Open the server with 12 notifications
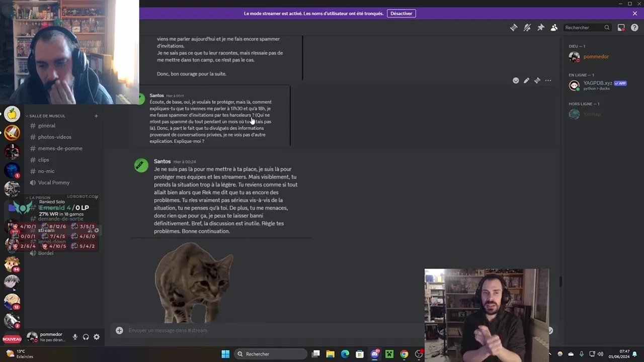This screenshot has height=362, width=644. click(12, 301)
